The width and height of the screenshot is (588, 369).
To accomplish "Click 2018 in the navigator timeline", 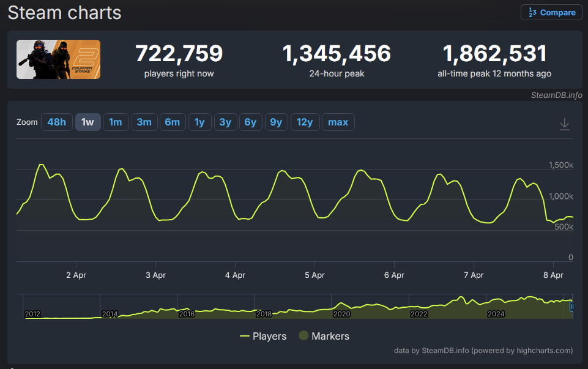I will [264, 314].
